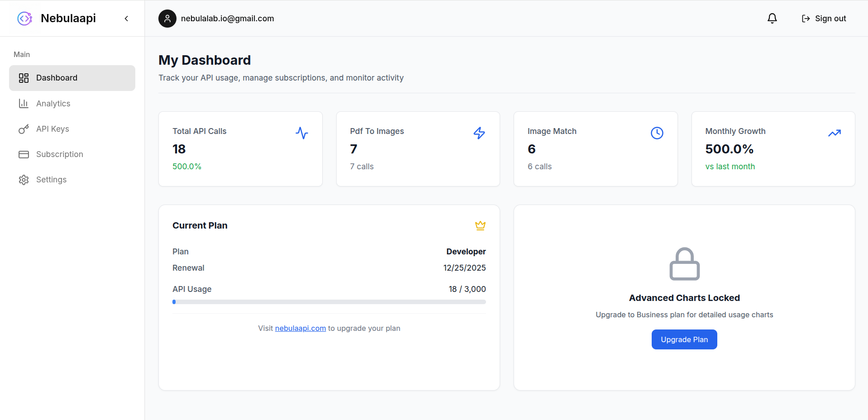Click the lock icon above Advanced Charts Locked
The height and width of the screenshot is (420, 868).
(x=684, y=264)
